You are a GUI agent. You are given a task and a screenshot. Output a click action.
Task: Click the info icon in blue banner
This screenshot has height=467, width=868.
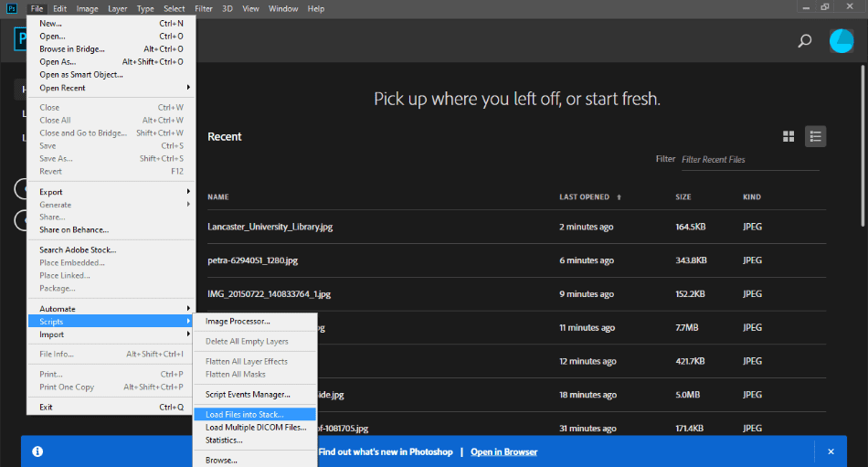pyautogui.click(x=37, y=451)
